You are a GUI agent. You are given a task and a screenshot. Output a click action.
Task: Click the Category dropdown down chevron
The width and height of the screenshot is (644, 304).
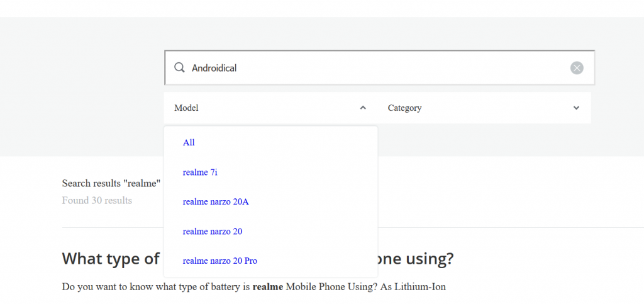[576, 108]
